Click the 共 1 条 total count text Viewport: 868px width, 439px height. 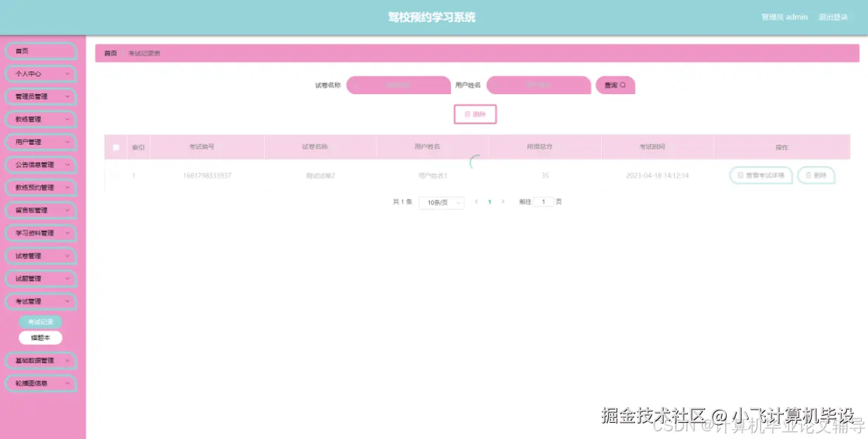click(402, 202)
